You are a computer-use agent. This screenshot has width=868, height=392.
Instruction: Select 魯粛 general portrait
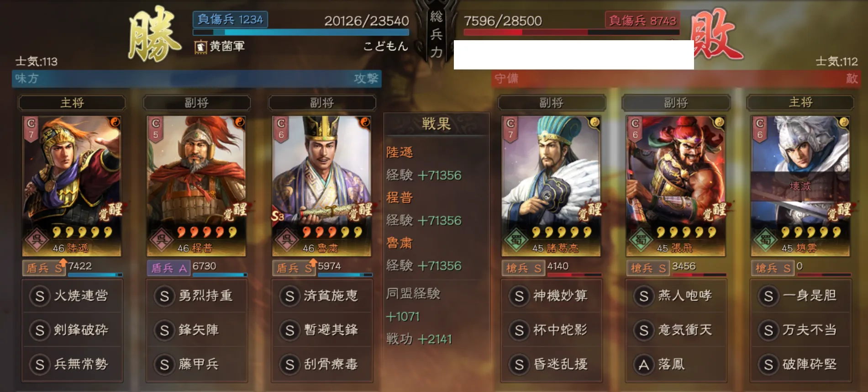[321, 185]
